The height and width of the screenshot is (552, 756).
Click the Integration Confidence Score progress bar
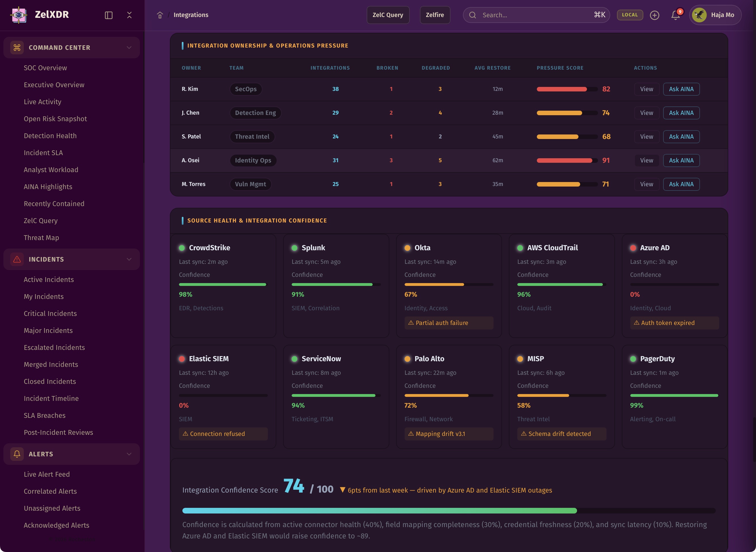click(x=449, y=511)
